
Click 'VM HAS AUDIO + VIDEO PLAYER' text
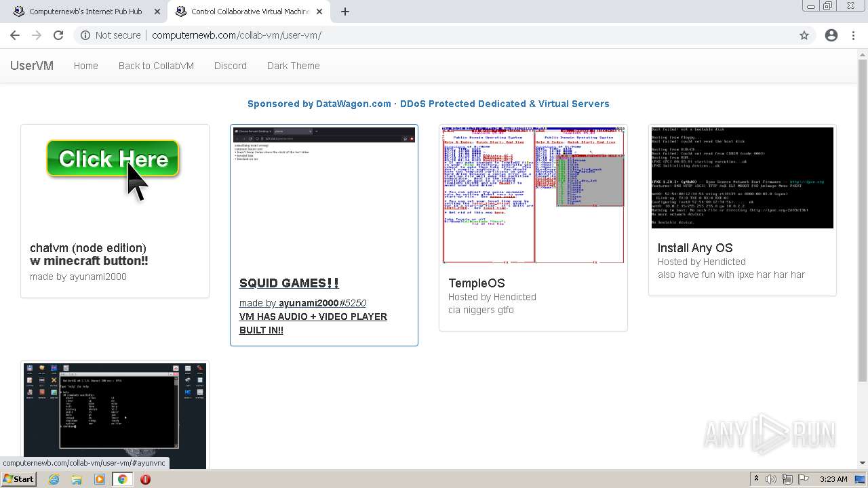(313, 317)
